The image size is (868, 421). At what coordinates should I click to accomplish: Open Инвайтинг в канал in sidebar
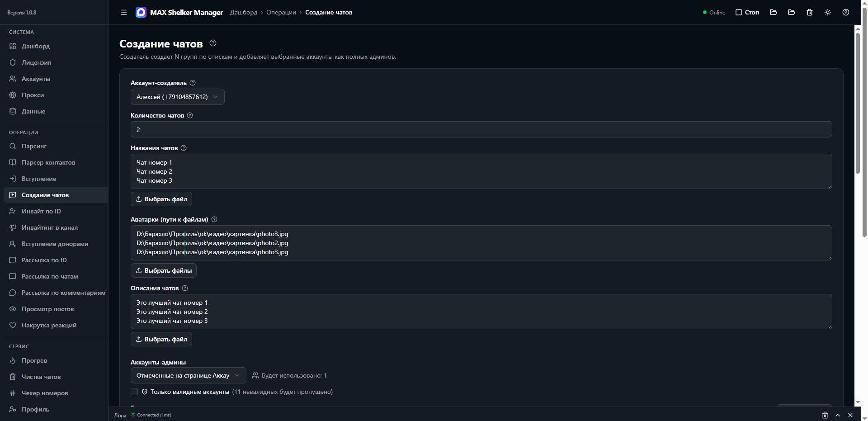point(56,227)
